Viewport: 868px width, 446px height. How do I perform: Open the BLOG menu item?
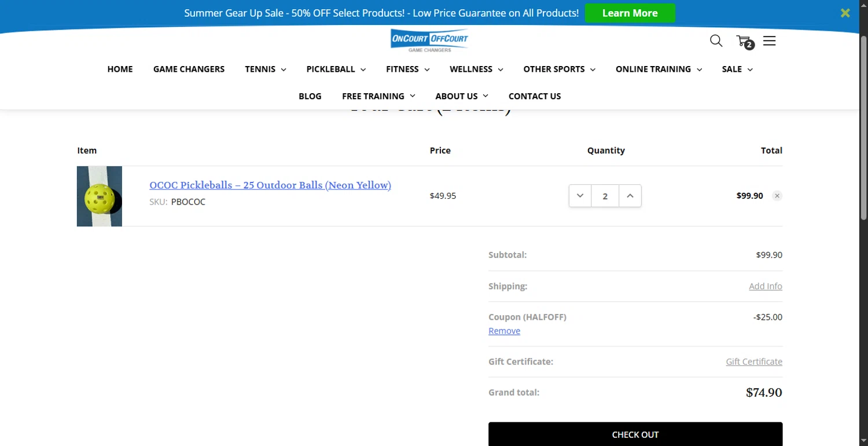point(310,96)
